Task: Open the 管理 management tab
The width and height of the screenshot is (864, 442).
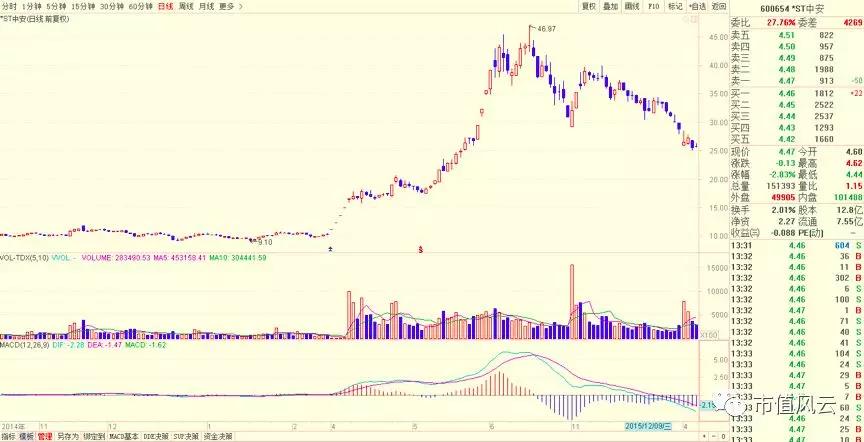Action: click(45, 436)
